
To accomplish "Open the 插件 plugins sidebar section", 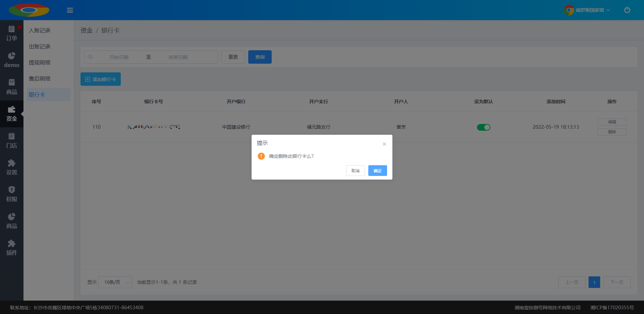I will pos(12,248).
